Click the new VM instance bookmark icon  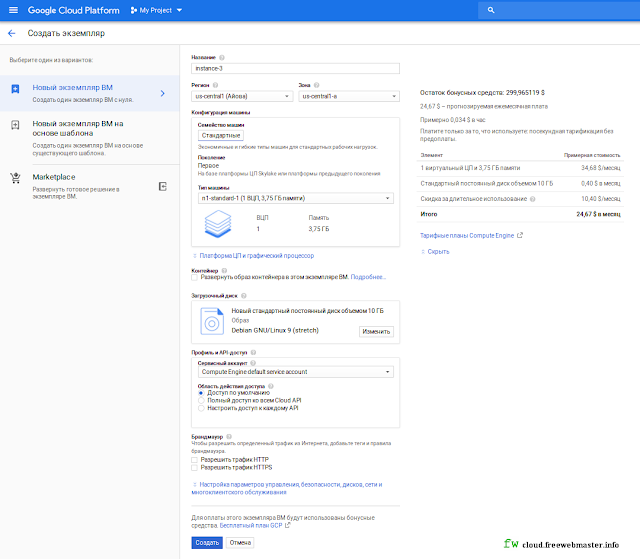15,89
